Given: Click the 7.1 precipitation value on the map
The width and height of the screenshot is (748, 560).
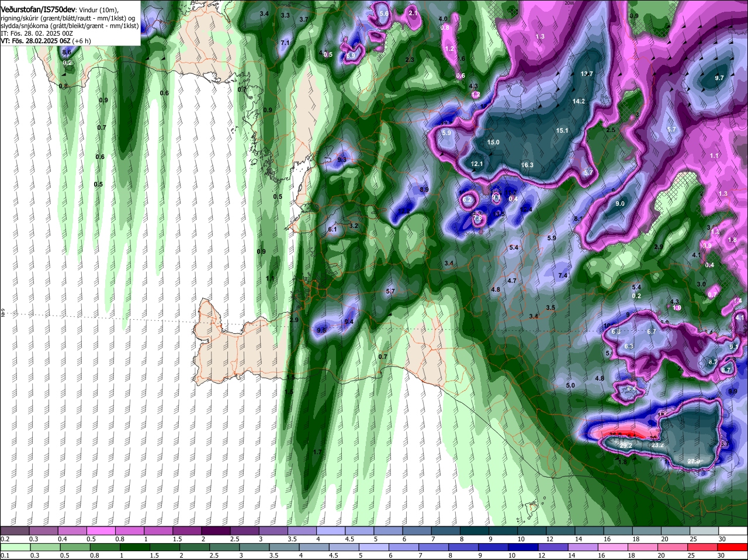Looking at the screenshot, I should coord(285,43).
